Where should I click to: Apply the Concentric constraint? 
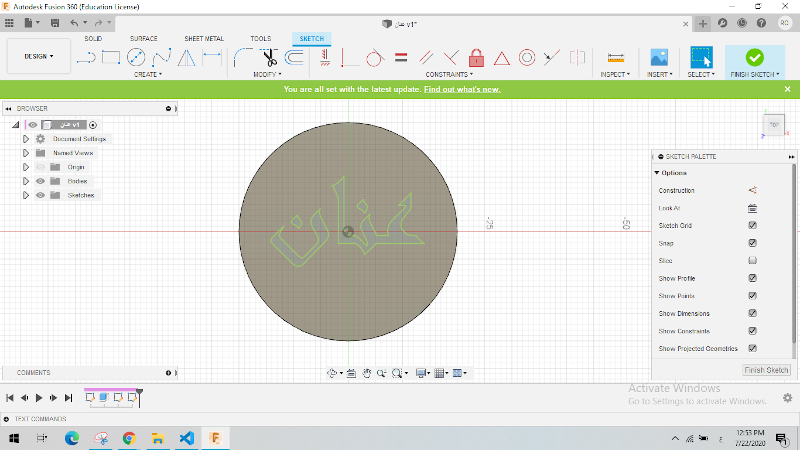[527, 58]
